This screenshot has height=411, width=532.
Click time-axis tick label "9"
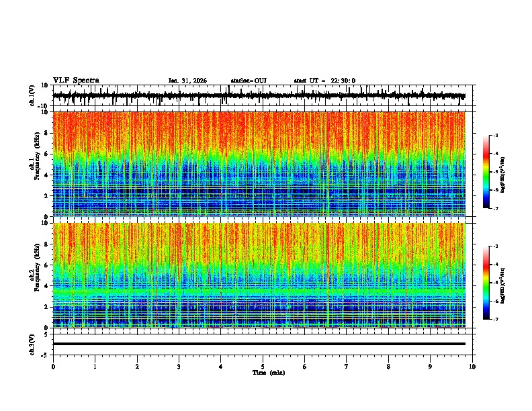pyautogui.click(x=430, y=367)
